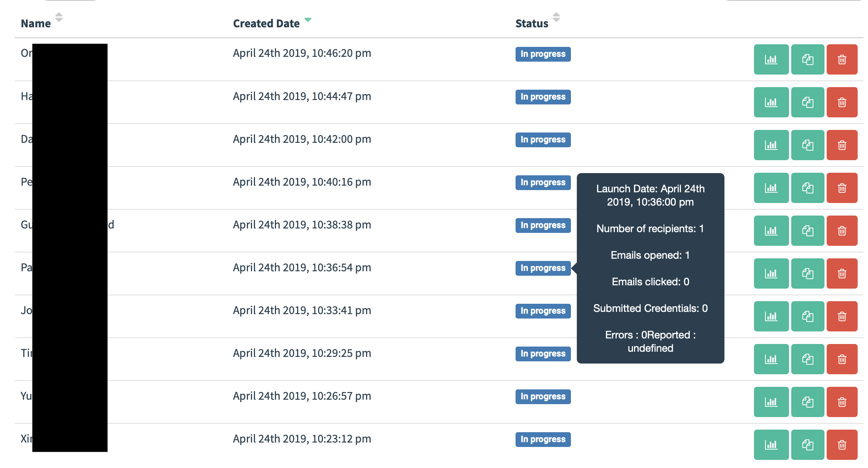Open results for the 10:23:12 pm campaign
This screenshot has height=468, width=868.
[771, 445]
